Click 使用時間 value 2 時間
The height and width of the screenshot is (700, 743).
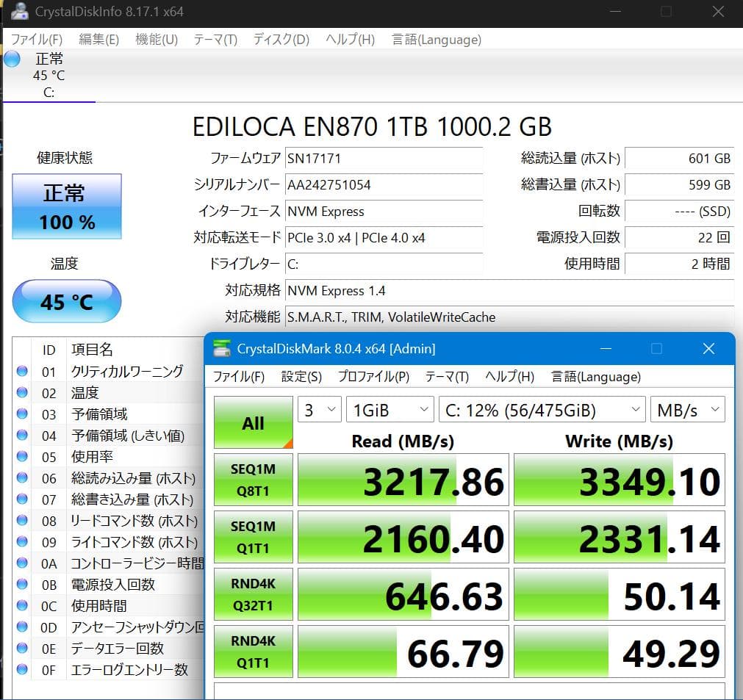pyautogui.click(x=680, y=264)
